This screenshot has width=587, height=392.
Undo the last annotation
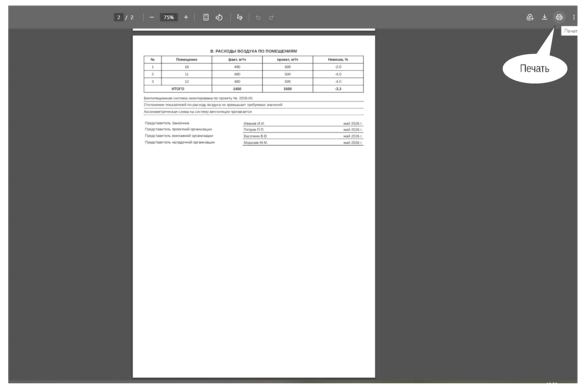tap(258, 17)
